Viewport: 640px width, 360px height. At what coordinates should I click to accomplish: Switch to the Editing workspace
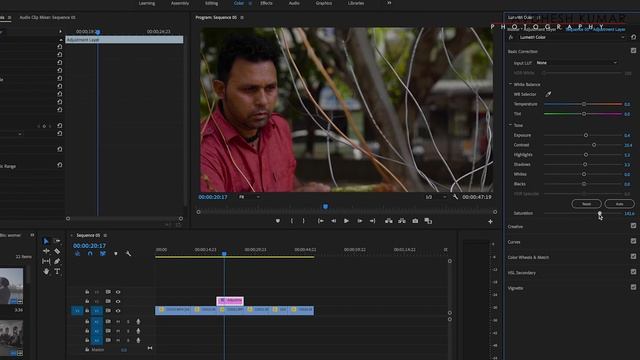coord(211,3)
